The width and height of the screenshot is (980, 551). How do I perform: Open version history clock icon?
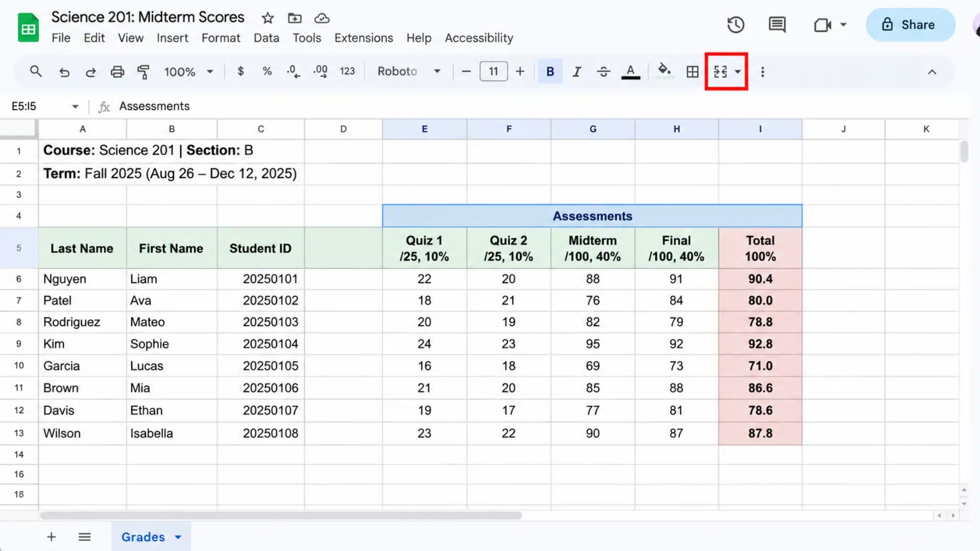tap(736, 24)
